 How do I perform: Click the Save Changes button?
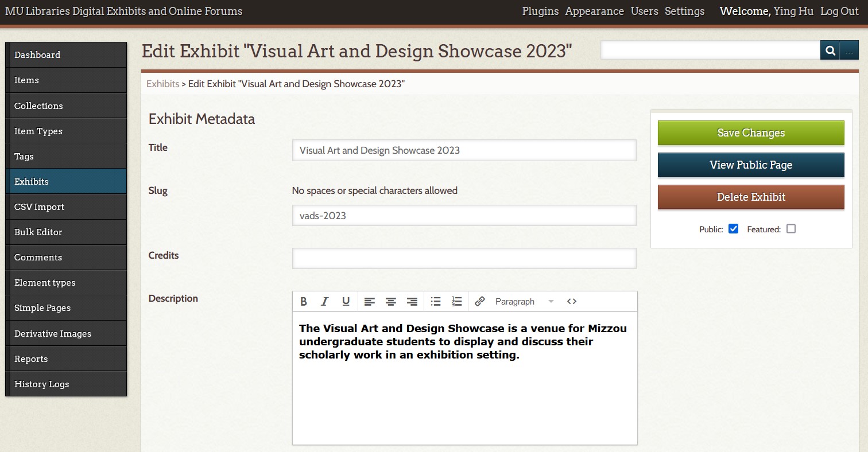tap(751, 133)
